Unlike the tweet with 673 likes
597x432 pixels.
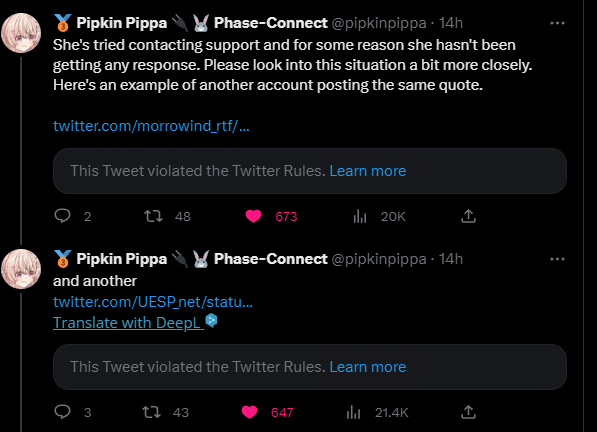pos(253,216)
